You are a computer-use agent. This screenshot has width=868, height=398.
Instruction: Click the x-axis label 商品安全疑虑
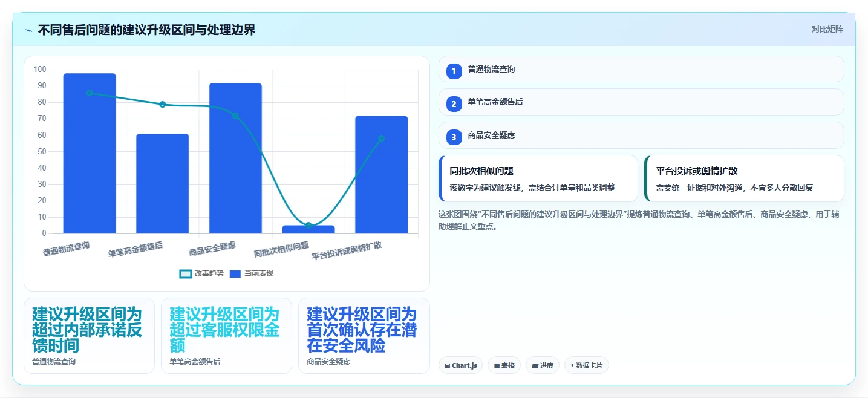click(212, 249)
